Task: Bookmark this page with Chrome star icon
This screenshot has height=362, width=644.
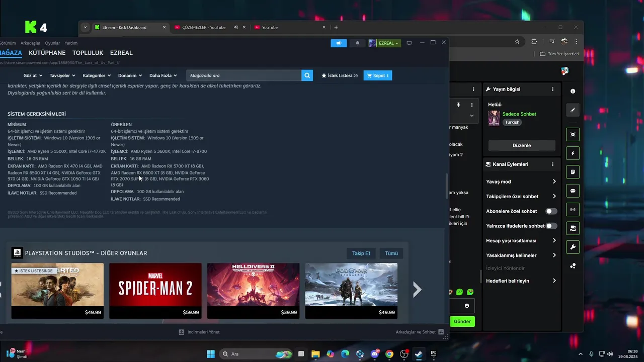Action: click(517, 41)
